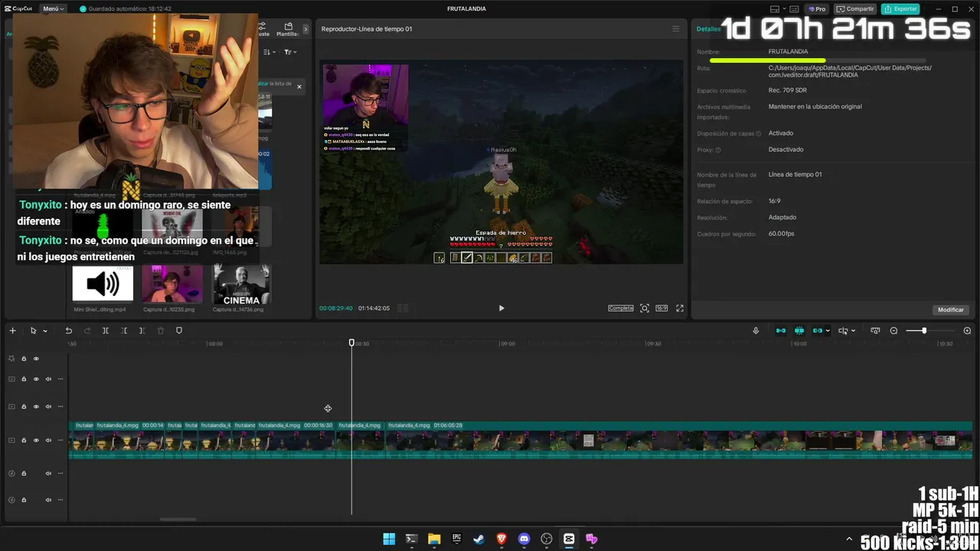
Task: Open more options for frutalandia main track
Action: (60, 441)
